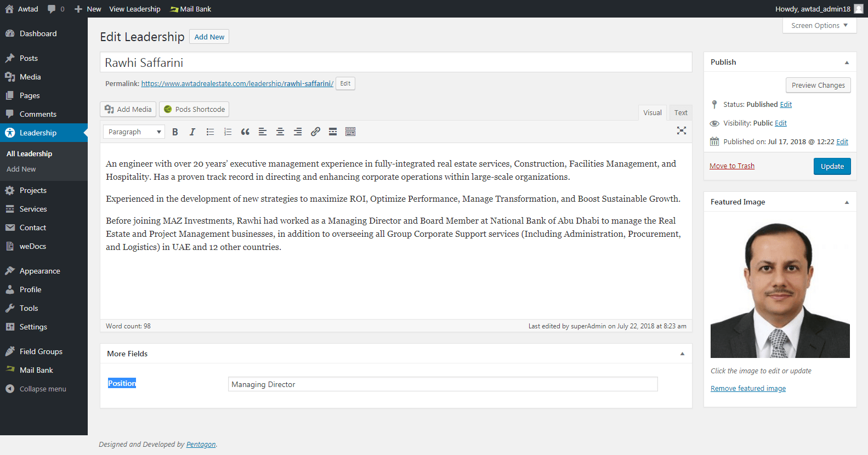This screenshot has height=455, width=868.
Task: Align text right
Action: 298,132
